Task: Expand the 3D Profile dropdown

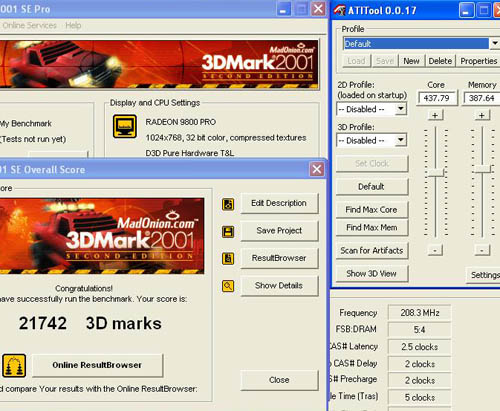Action: 401,140
